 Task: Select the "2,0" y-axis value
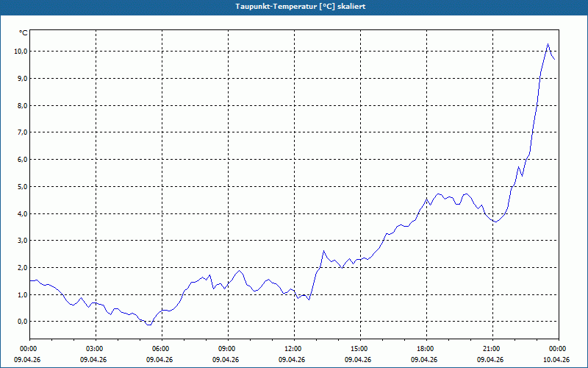22,267
